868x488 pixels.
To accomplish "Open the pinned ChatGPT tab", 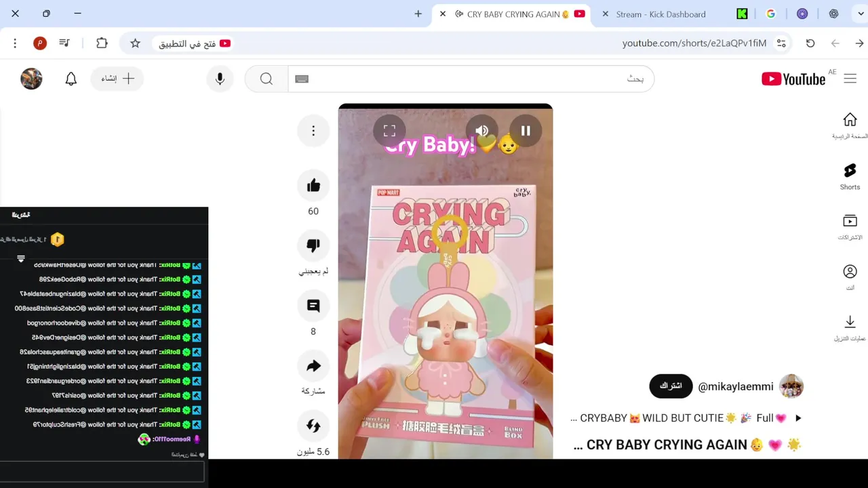I will coord(834,14).
